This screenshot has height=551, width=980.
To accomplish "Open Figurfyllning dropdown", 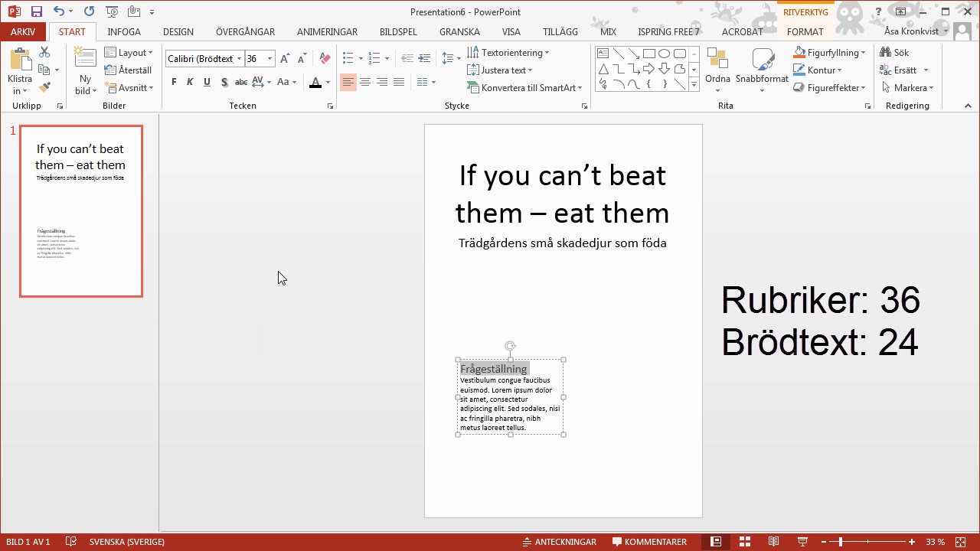I will [x=829, y=53].
